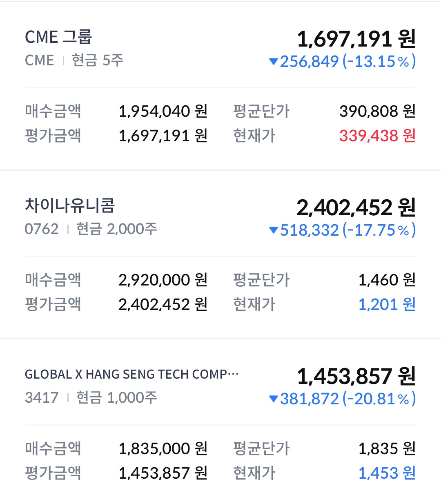This screenshot has width=441, height=504.
Task: Tap CME purchase amount 1,954,040 원
Action: [163, 111]
